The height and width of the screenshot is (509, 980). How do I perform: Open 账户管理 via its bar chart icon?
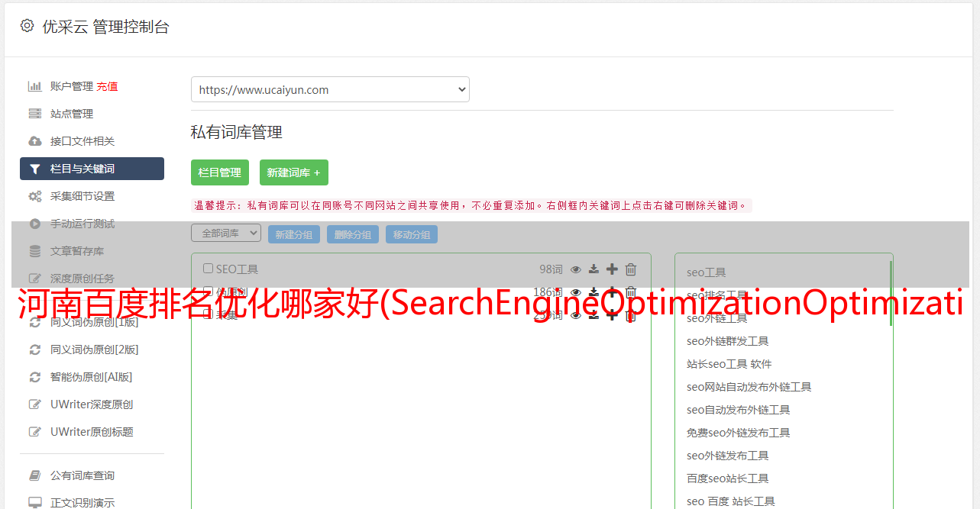pos(35,86)
